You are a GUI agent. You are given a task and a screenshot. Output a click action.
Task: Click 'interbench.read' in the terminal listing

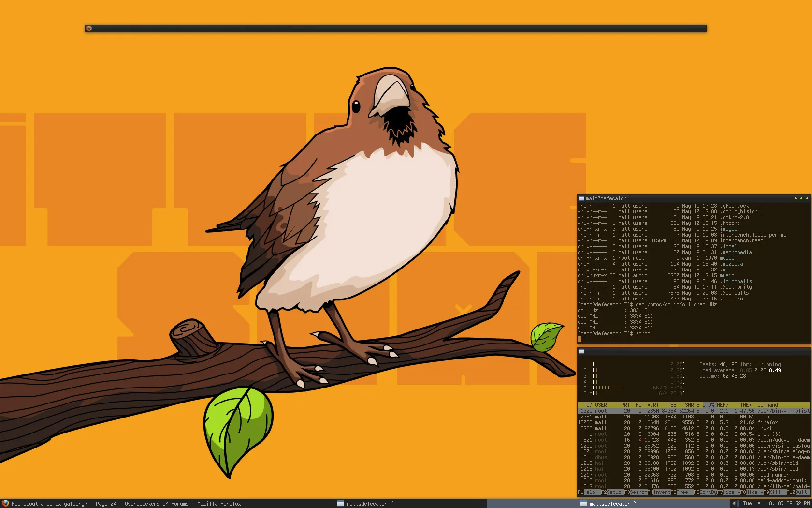click(741, 240)
